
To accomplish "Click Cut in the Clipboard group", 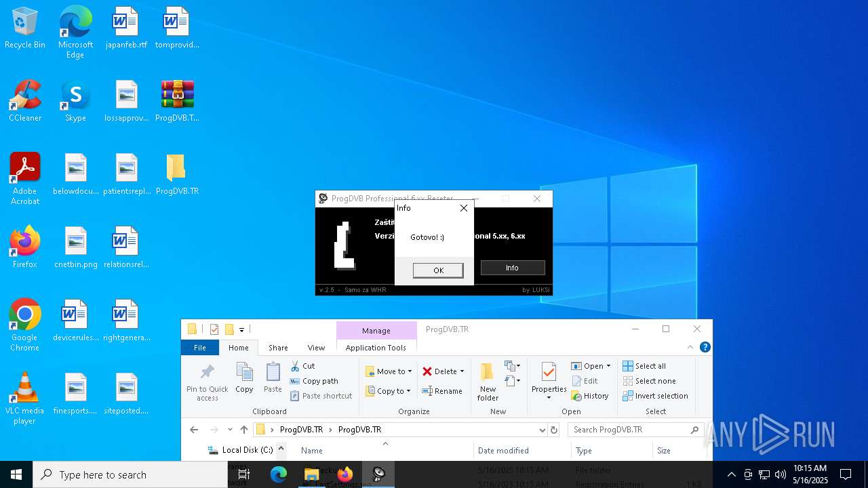I will [303, 366].
